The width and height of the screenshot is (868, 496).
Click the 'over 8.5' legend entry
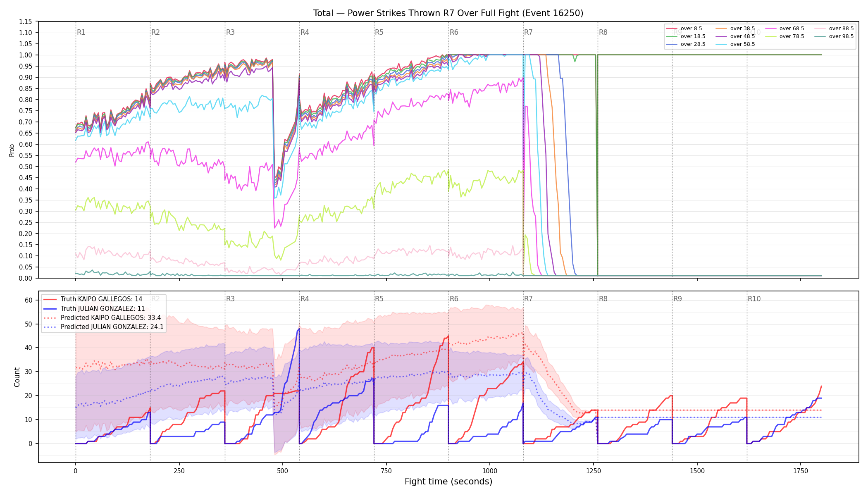(684, 29)
